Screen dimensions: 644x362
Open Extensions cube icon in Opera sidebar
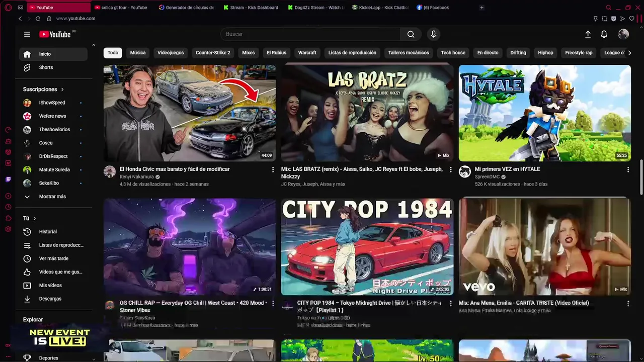tap(8, 218)
